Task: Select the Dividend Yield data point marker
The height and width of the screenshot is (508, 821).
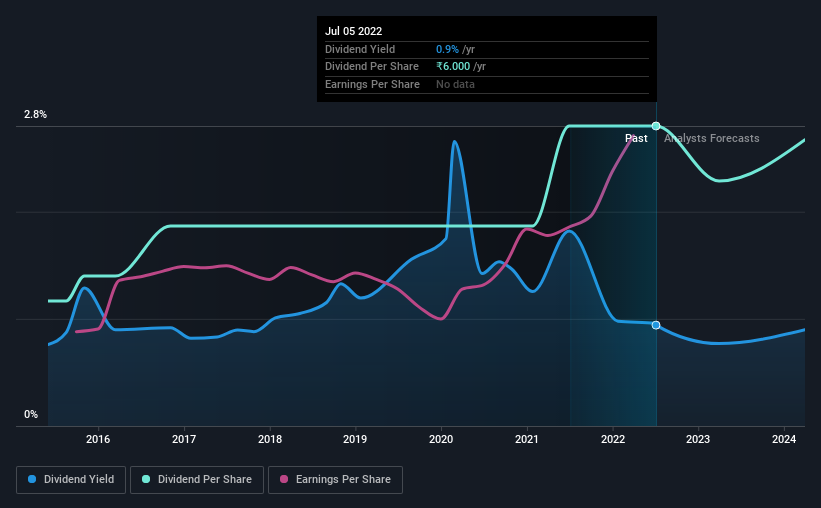Action: [656, 325]
